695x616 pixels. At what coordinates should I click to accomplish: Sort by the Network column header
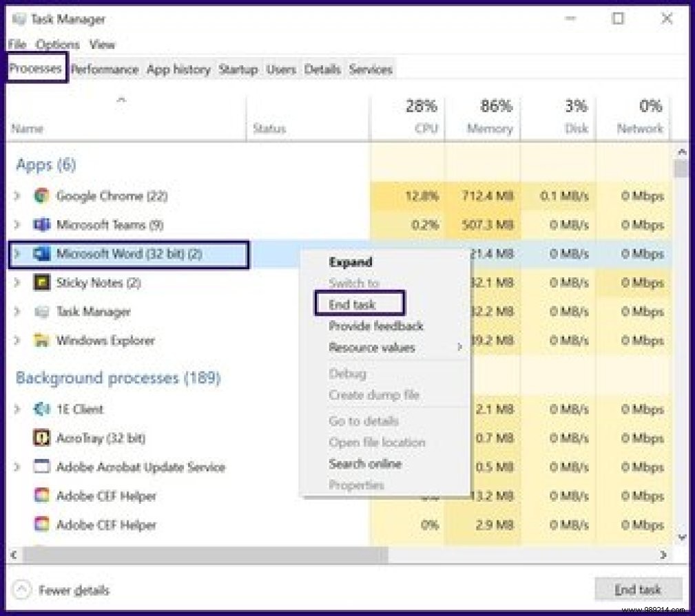[633, 118]
